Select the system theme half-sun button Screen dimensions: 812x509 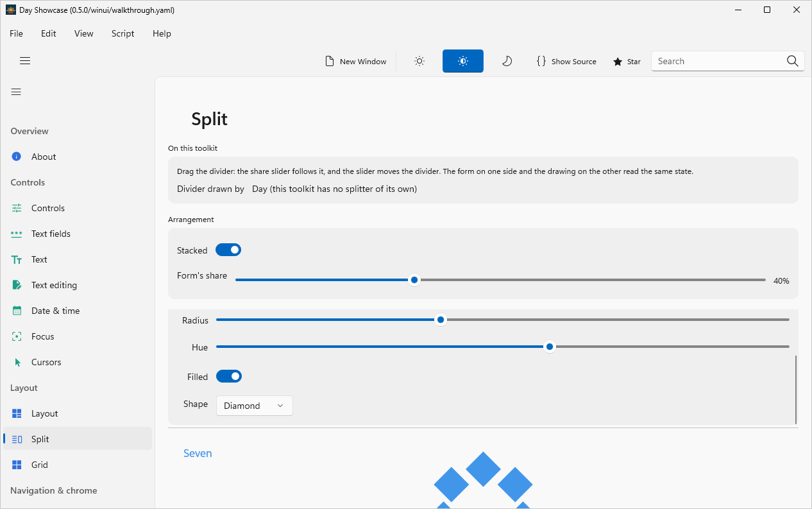463,61
